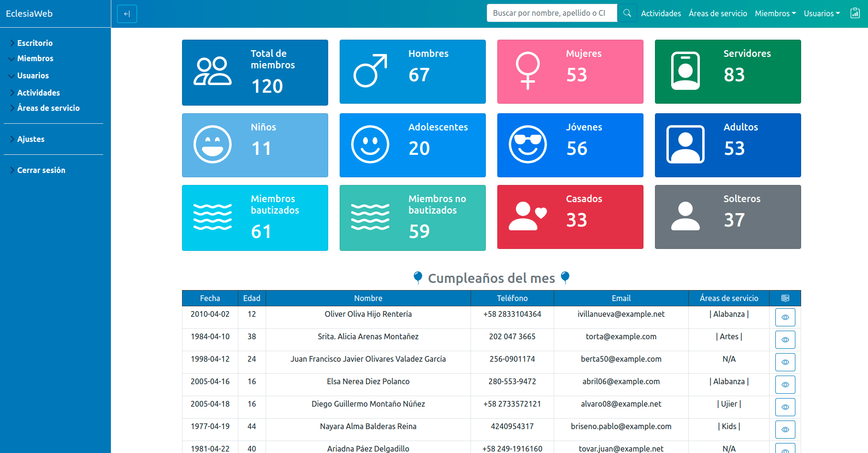Click the female symbol on Mujeres card
The height and width of the screenshot is (453, 868).
(x=527, y=71)
